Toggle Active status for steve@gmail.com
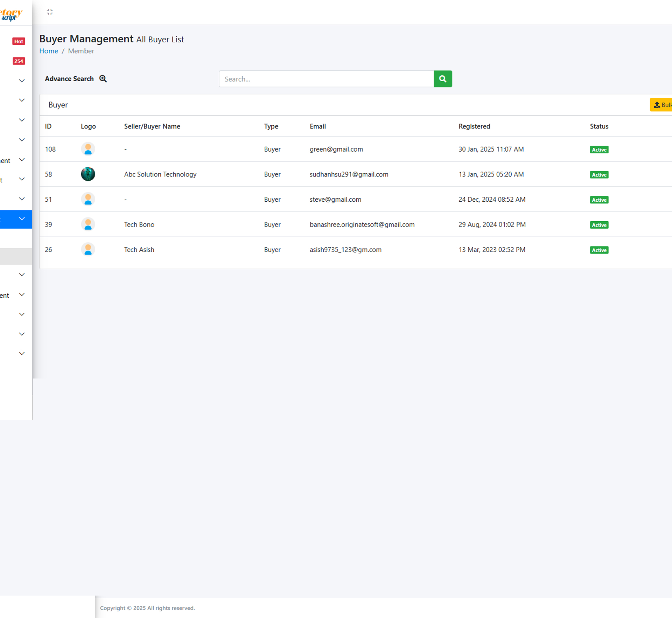The height and width of the screenshot is (618, 672). 599,200
